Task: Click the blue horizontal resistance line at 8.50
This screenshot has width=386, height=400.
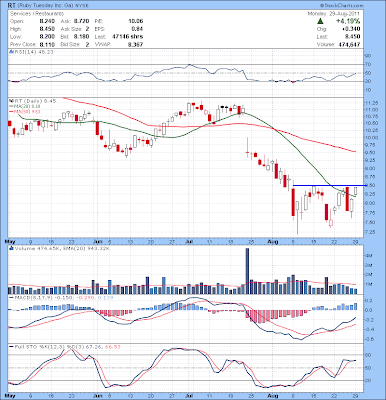Action: (329, 185)
